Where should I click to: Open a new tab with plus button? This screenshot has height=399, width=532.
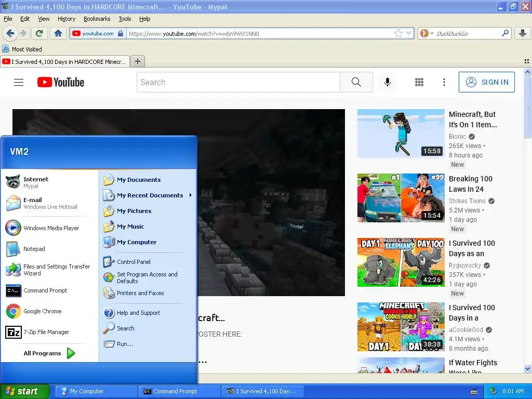[137, 61]
